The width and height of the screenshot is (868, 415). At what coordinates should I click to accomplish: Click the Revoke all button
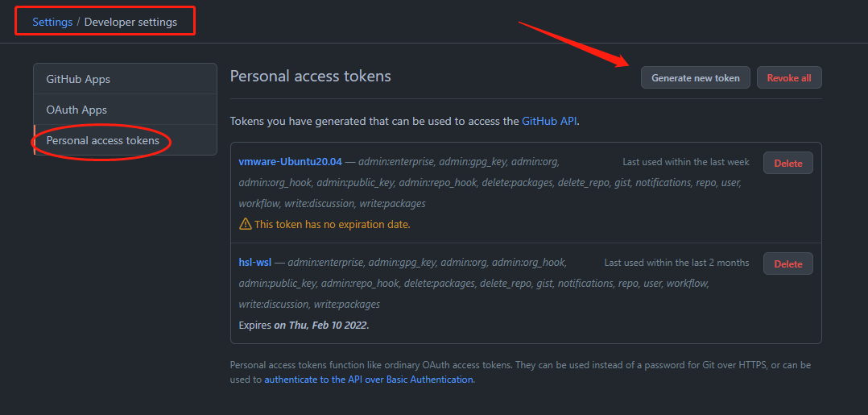(x=789, y=77)
